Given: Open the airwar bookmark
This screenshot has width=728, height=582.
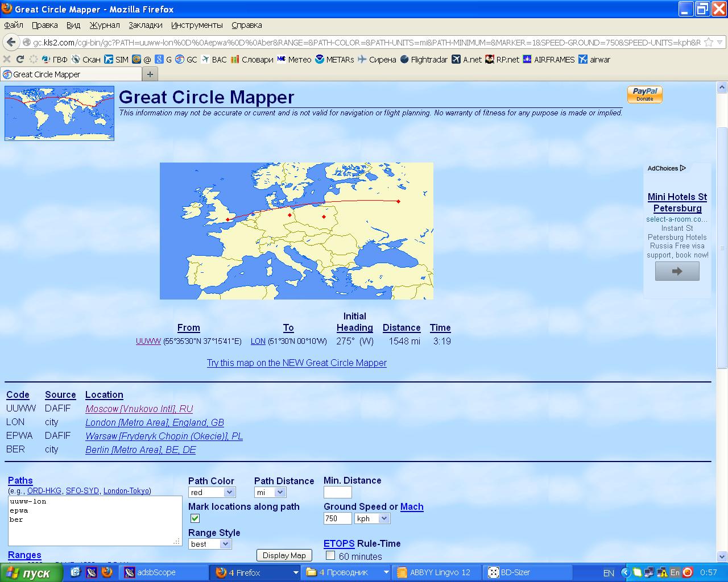Looking at the screenshot, I should [594, 59].
